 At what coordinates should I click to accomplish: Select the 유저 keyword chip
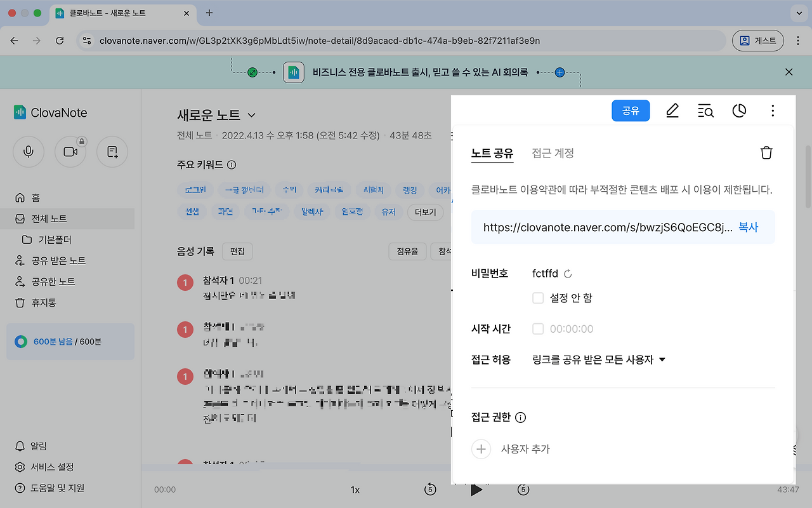388,211
